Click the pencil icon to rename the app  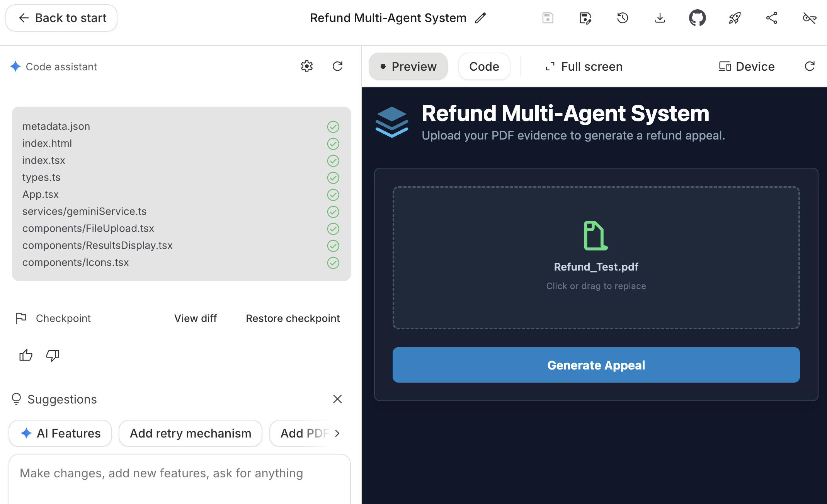(x=480, y=18)
